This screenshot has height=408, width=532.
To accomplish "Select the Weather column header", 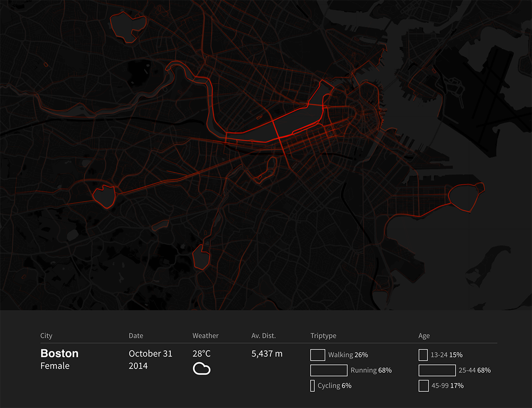I will pos(205,336).
